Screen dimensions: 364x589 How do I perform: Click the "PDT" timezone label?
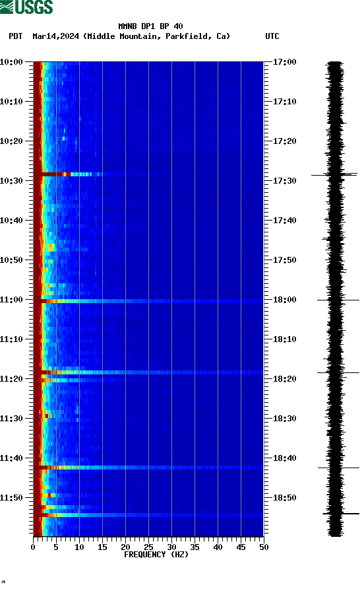click(x=15, y=36)
